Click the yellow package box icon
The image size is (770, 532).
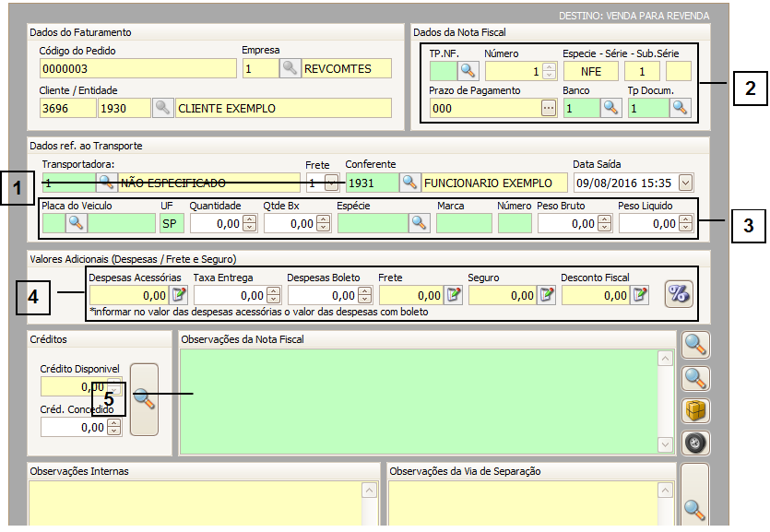coord(695,410)
